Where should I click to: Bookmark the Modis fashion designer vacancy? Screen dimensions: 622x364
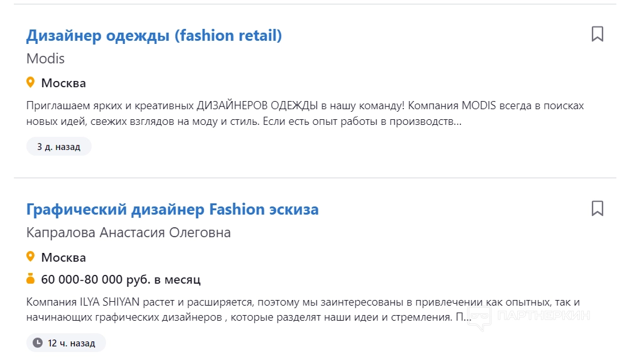(597, 35)
